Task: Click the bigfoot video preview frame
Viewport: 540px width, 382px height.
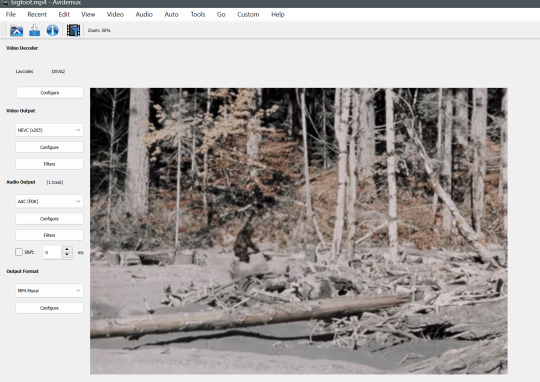Action: pos(299,231)
